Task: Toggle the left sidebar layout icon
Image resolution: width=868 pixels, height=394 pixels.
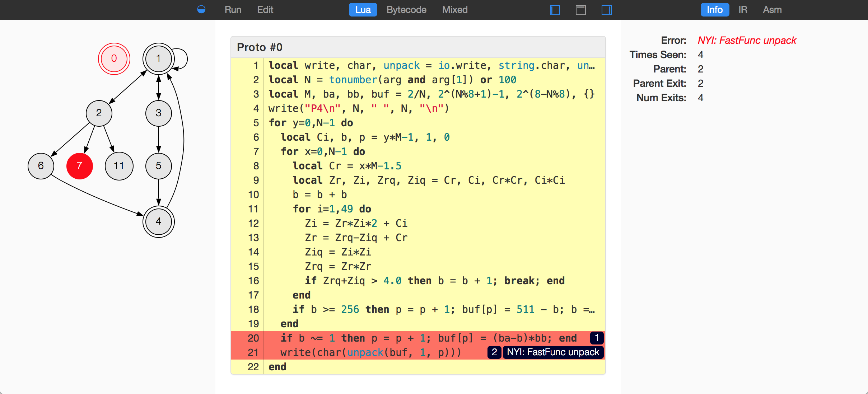Action: 555,10
